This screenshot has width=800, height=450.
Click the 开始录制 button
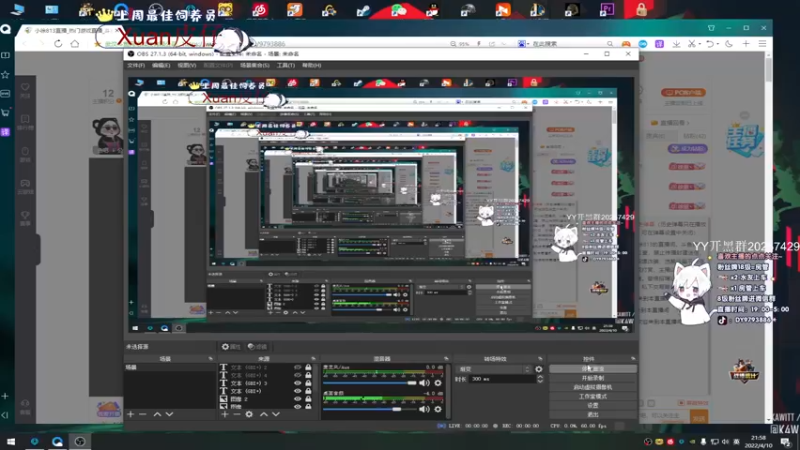coord(593,378)
